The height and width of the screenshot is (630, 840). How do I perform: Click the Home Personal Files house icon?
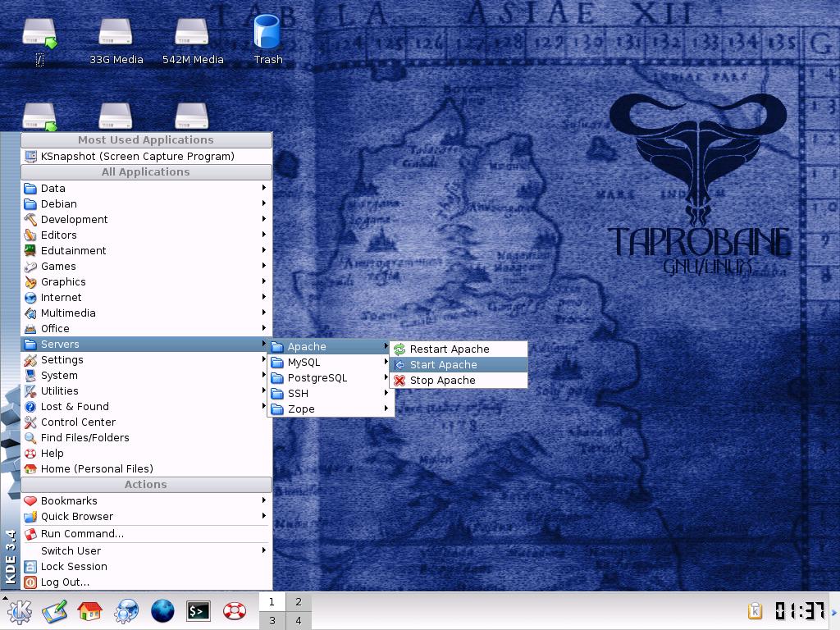click(30, 468)
